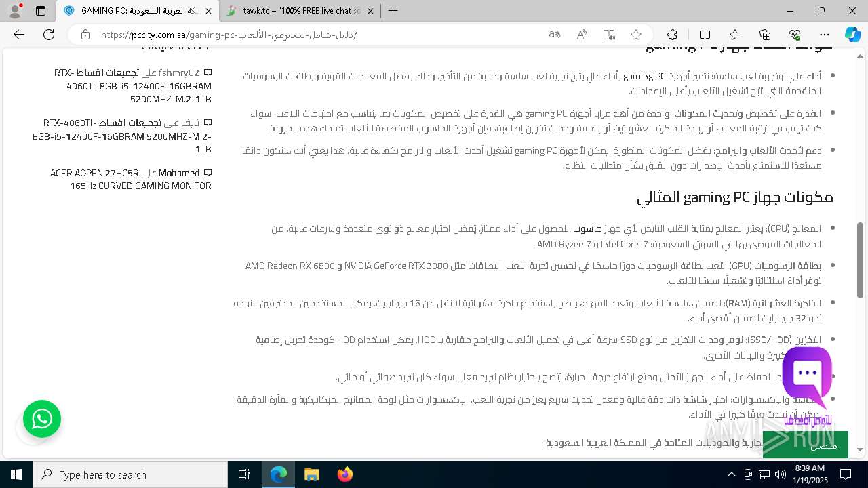Open tab actions menu
This screenshot has width=868, height=488.
pos(41,11)
